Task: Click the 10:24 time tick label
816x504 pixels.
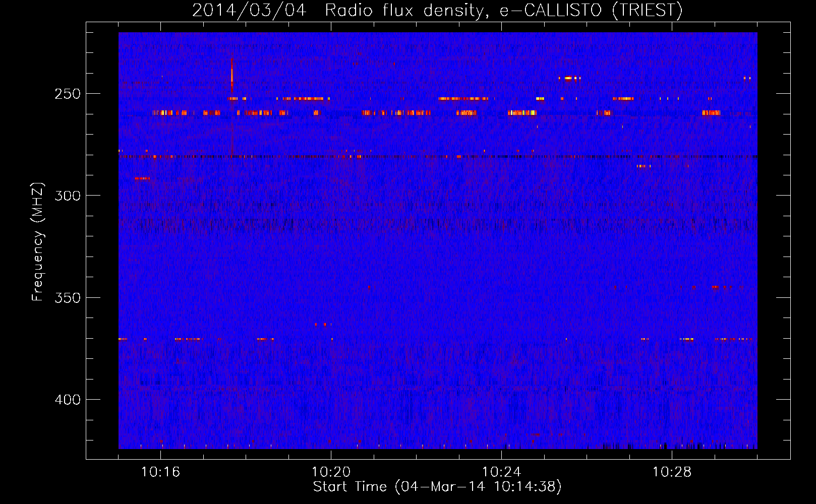Action: click(x=502, y=472)
